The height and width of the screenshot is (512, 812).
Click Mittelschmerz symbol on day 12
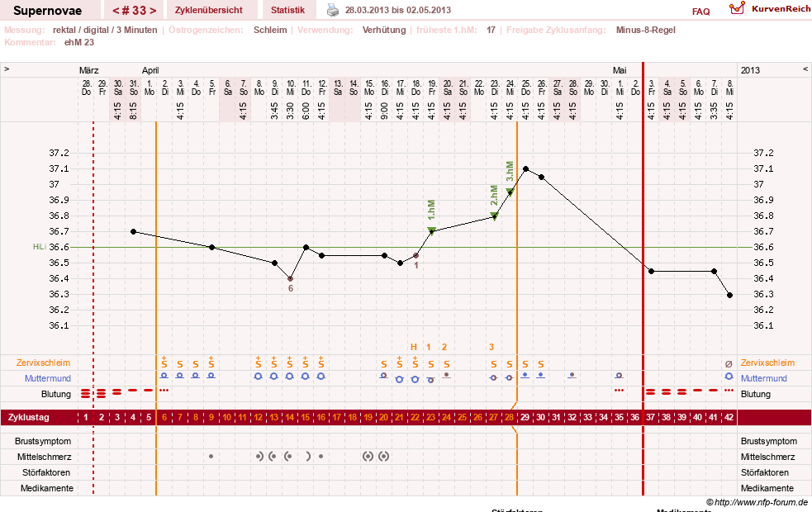[259, 456]
